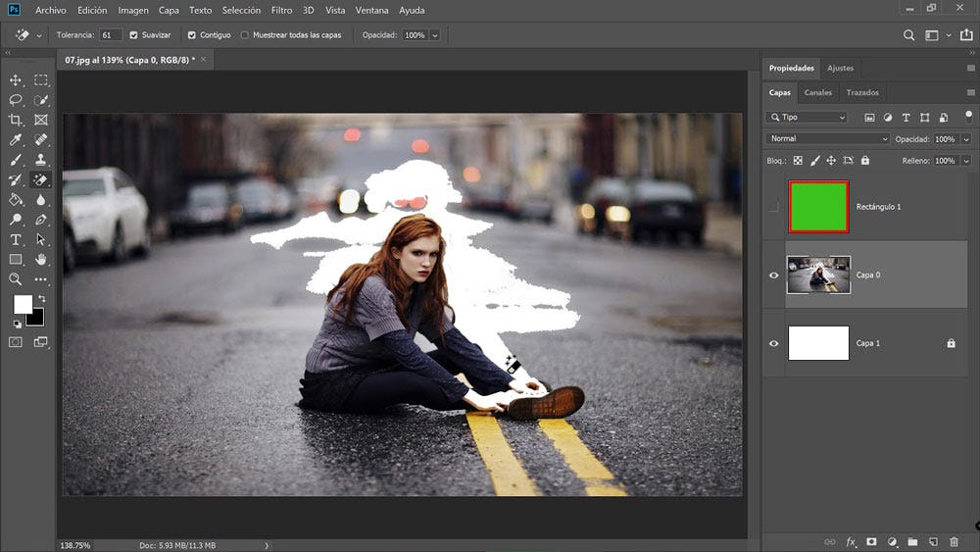Toggle lock transparent pixels
Viewport: 980px width, 552px height.
coord(798,161)
